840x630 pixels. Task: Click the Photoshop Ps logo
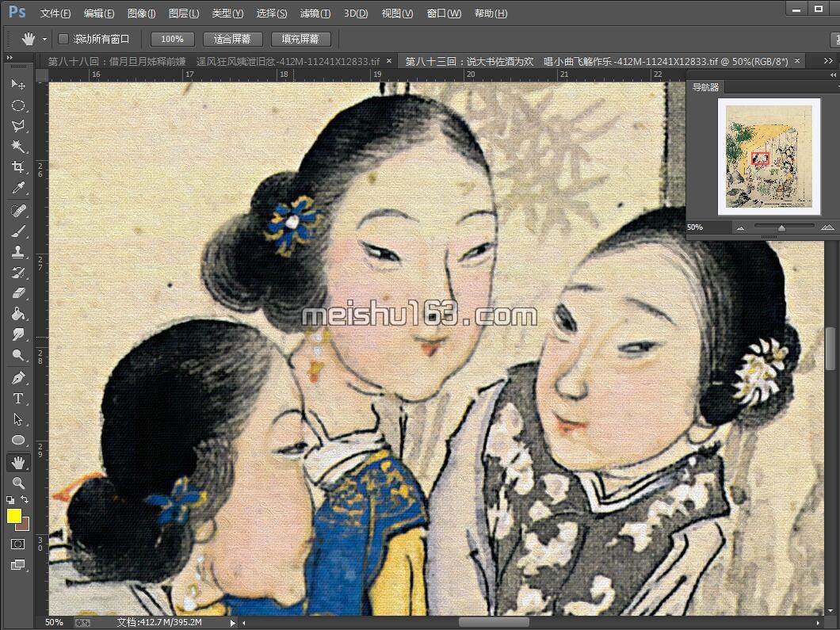pos(17,12)
